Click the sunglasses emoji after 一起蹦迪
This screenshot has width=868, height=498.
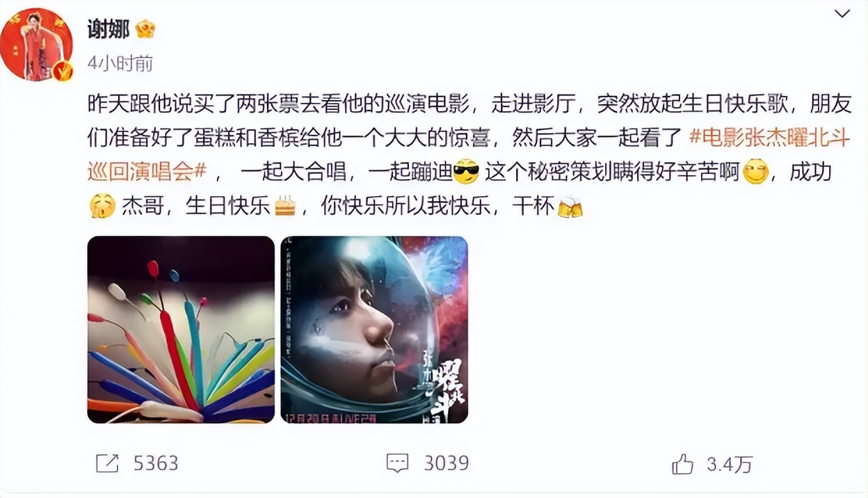click(x=466, y=172)
